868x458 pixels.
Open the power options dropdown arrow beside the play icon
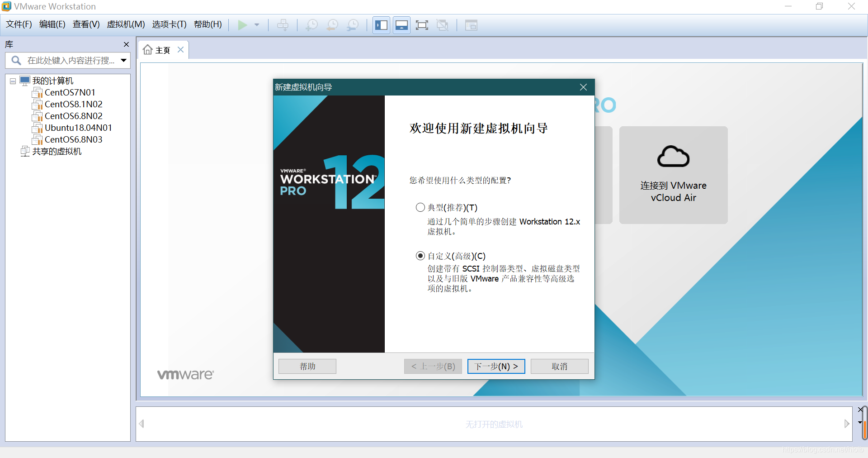(257, 25)
